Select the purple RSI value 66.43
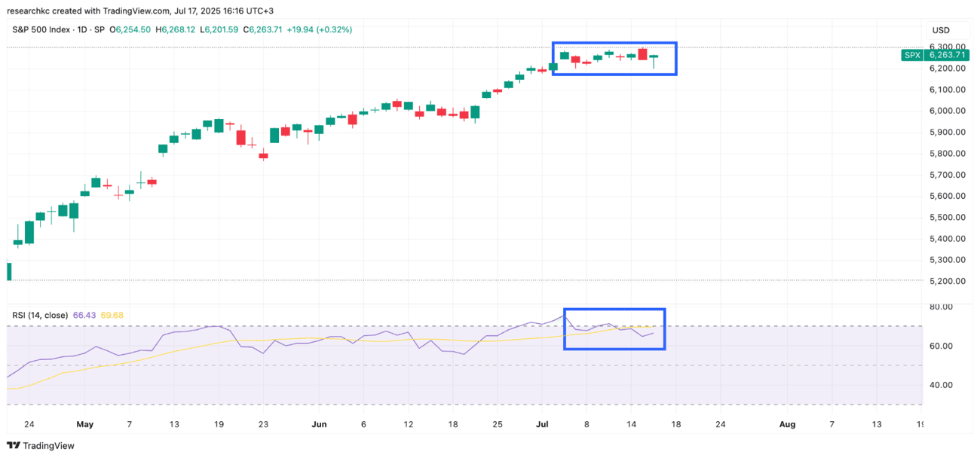This screenshot has height=458, width=980. click(x=83, y=315)
